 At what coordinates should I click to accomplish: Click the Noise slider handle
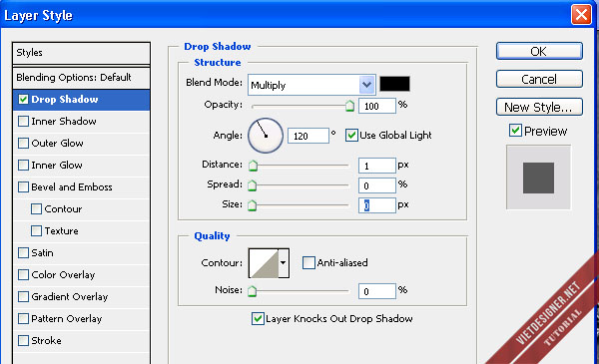tap(252, 291)
